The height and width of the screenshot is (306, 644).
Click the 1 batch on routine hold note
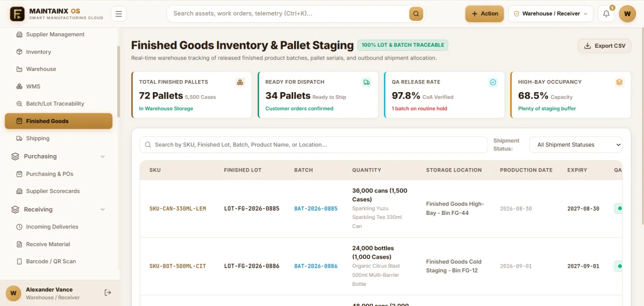(x=419, y=109)
